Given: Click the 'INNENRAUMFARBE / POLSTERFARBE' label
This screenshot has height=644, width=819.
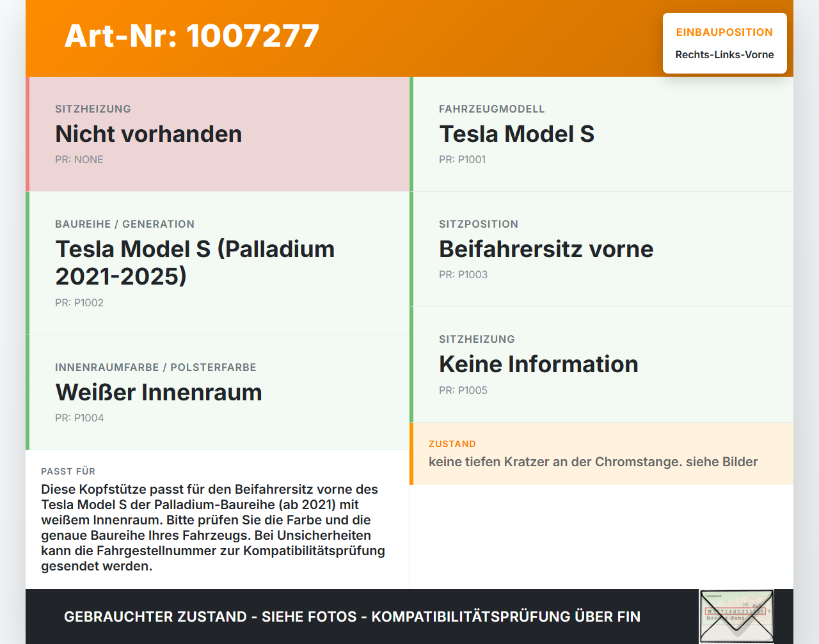Looking at the screenshot, I should pyautogui.click(x=155, y=367).
